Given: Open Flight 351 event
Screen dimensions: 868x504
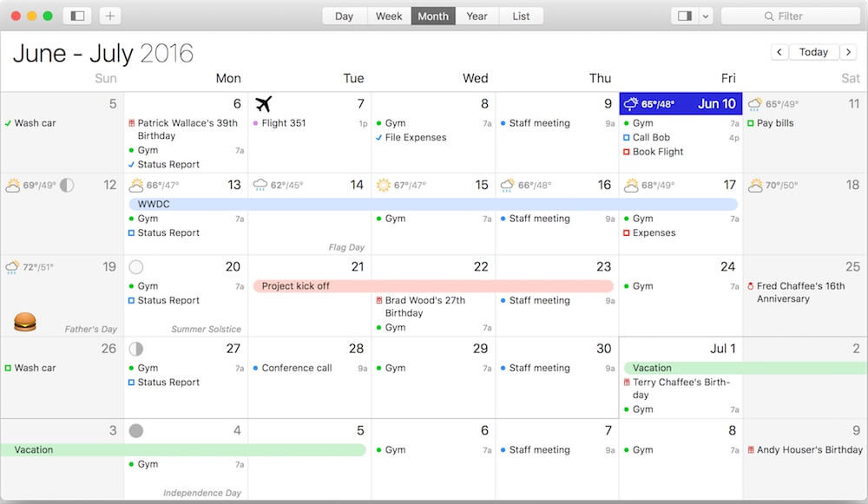Looking at the screenshot, I should [310, 123].
